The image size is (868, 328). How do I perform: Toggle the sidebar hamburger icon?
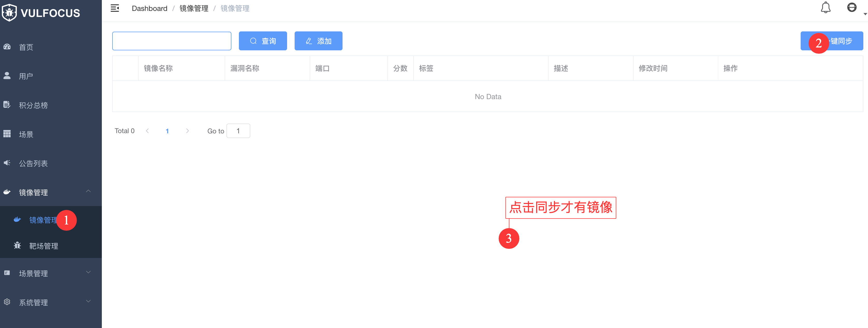click(115, 9)
